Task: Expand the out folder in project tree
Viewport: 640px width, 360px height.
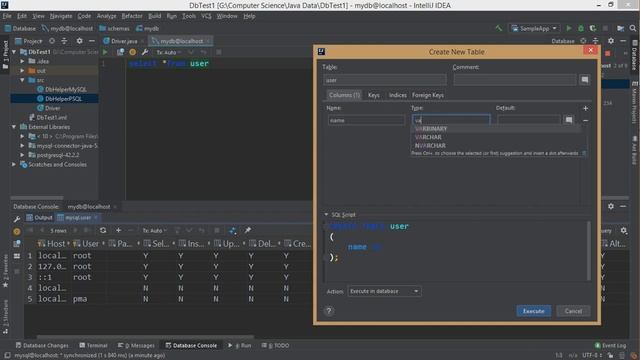Action: click(x=22, y=71)
